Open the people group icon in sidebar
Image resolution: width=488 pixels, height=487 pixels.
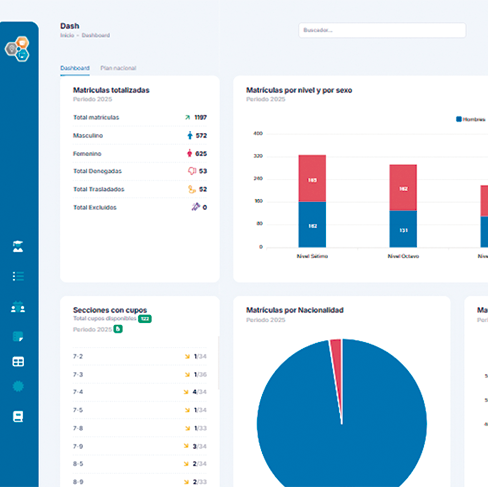18,307
